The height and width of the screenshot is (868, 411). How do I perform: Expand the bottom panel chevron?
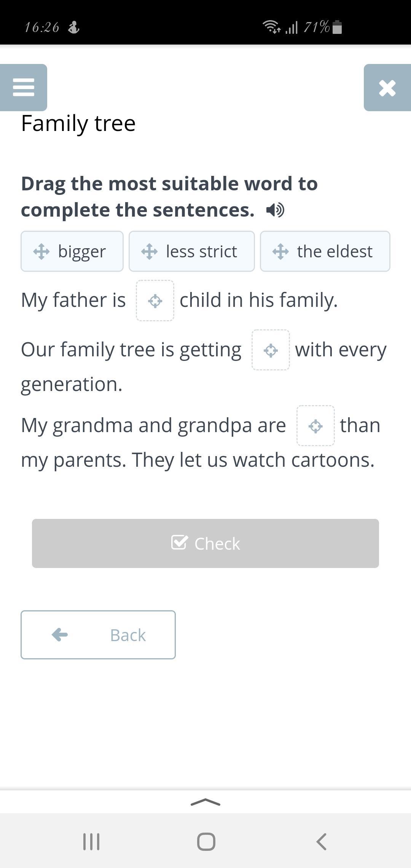(205, 802)
